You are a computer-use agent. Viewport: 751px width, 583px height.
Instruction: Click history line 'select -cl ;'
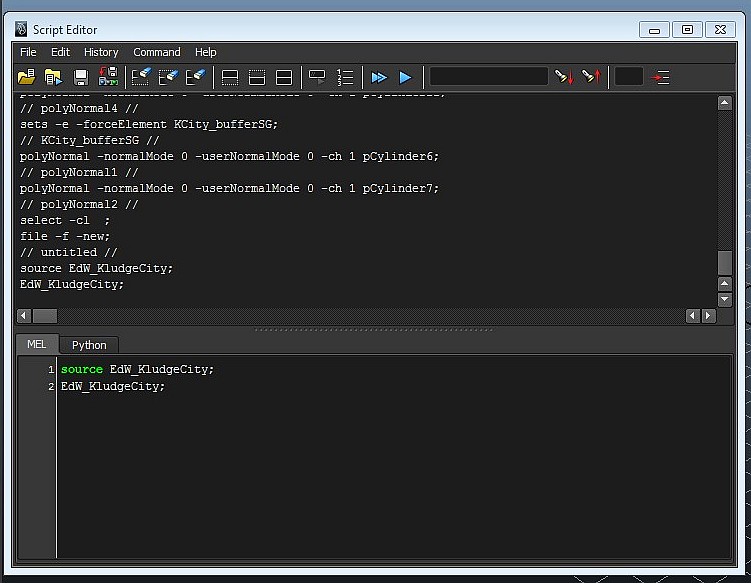point(65,220)
